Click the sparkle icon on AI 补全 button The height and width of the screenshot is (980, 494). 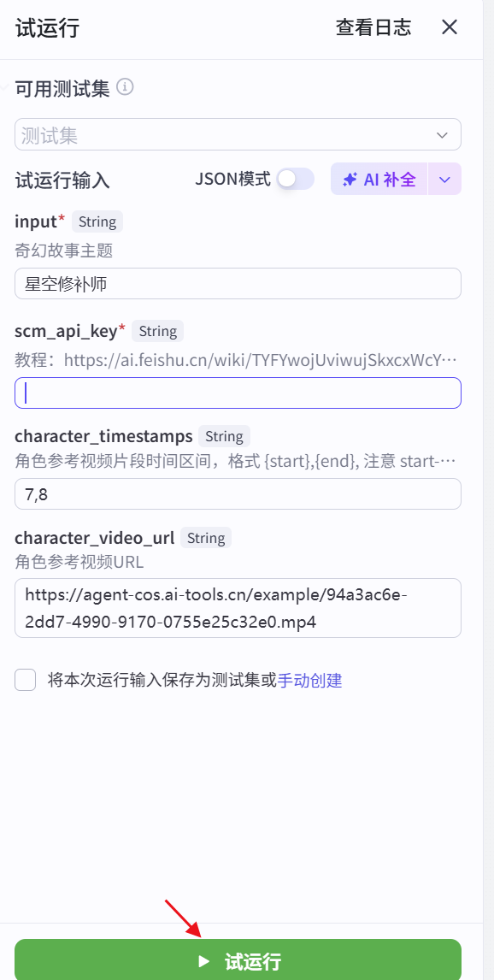[350, 179]
